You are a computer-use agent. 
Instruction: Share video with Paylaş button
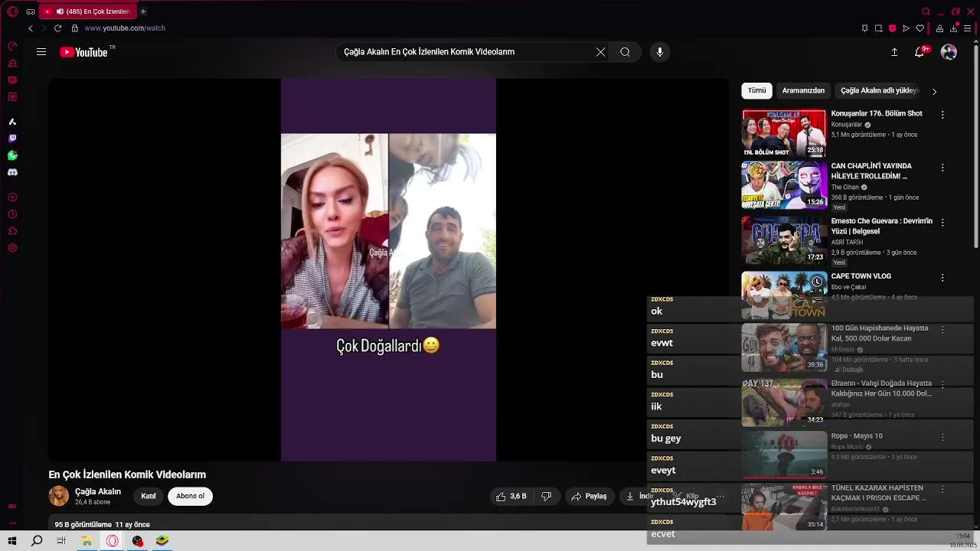589,496
